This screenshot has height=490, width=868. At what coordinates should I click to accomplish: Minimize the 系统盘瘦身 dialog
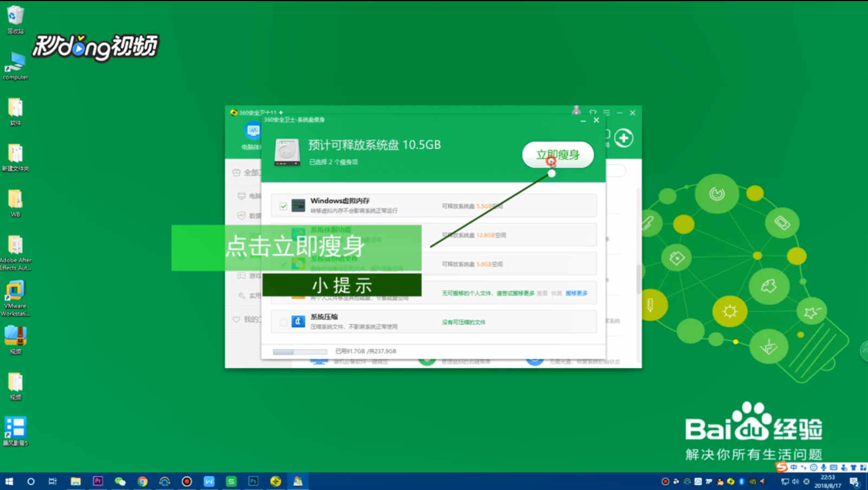tap(583, 120)
